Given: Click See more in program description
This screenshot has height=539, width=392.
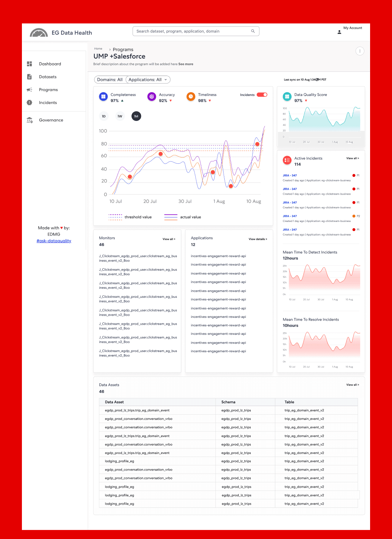Looking at the screenshot, I should click(x=186, y=64).
